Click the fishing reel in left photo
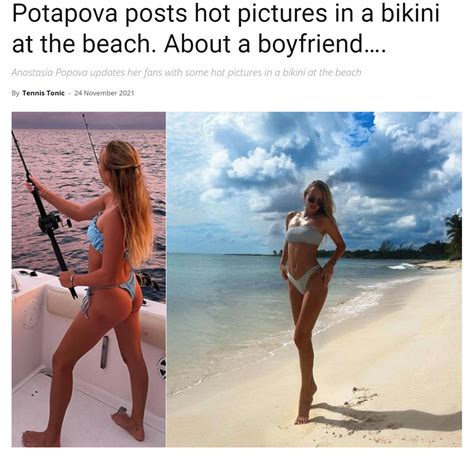Viewport: 474px width, 459px height. (53, 223)
